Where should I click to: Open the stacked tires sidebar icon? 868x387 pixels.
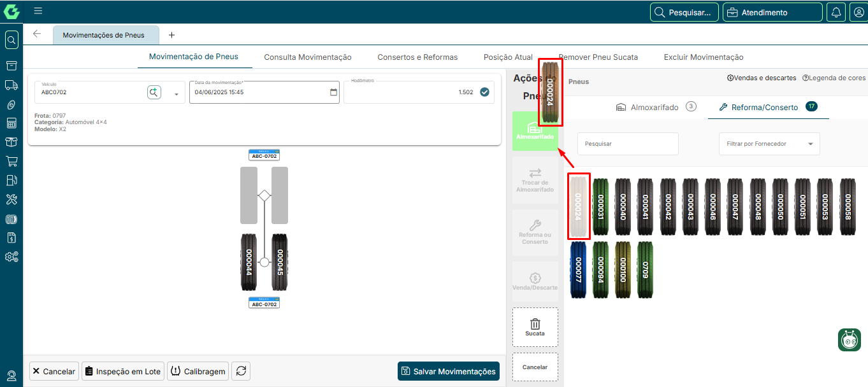pyautogui.click(x=11, y=219)
